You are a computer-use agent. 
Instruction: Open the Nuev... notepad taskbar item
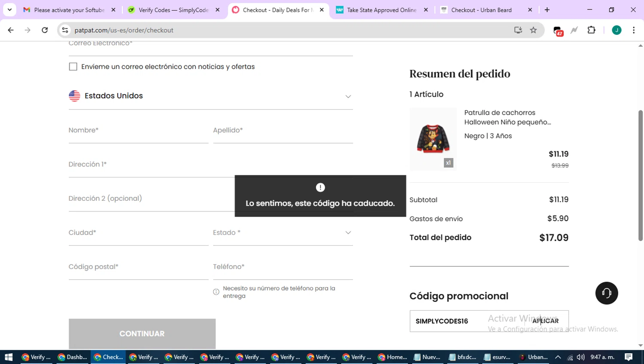(427, 357)
